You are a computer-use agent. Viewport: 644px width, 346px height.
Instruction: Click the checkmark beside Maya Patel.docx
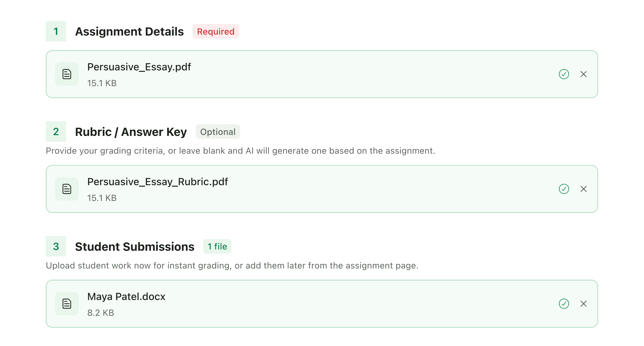pos(564,304)
